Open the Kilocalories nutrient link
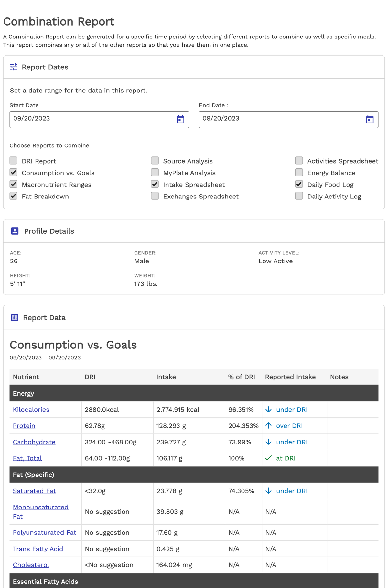Image resolution: width=388 pixels, height=588 pixels. click(x=31, y=409)
